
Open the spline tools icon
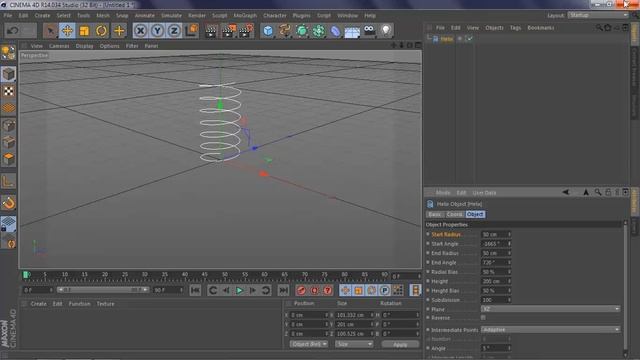point(285,31)
